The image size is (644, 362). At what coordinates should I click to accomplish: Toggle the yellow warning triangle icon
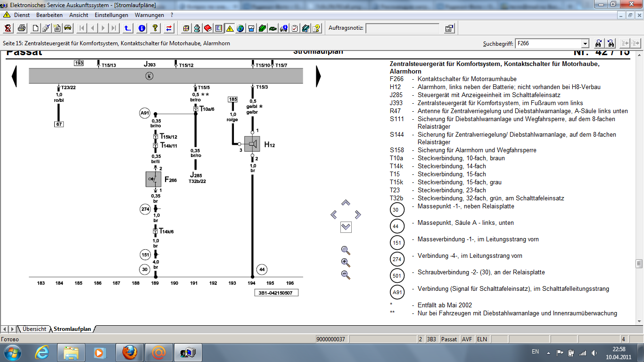click(230, 28)
